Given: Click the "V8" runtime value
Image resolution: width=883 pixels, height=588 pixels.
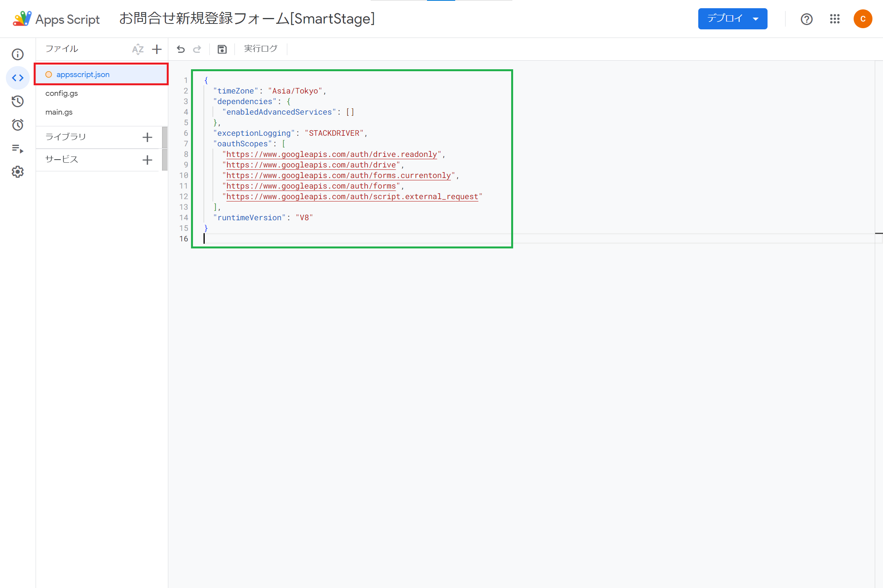Looking at the screenshot, I should (x=304, y=218).
